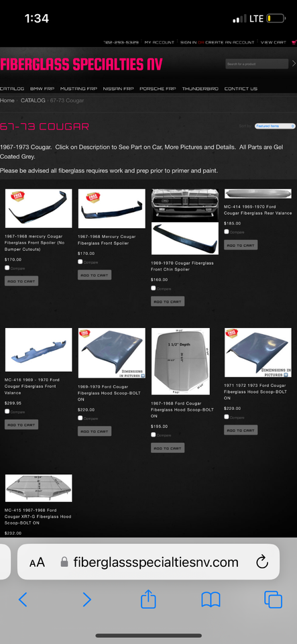Open the AA reader options button
Viewport: 297px width, 644px height.
click(37, 562)
